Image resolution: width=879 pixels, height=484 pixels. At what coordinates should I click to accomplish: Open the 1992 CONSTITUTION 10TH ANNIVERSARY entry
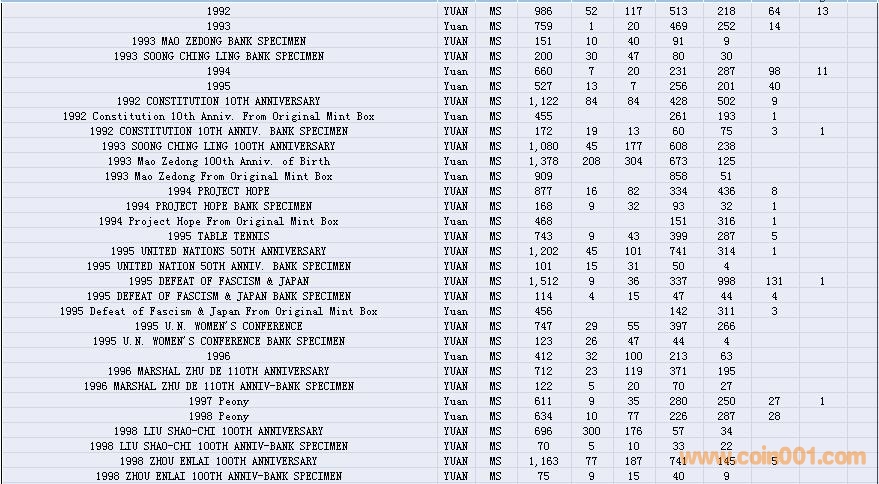pos(218,101)
